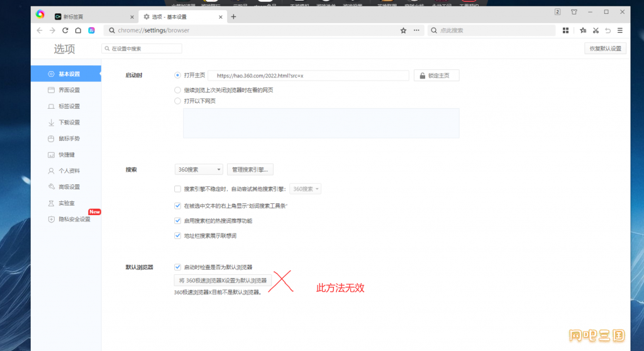Close the 选项 - 基本设置 tab
The image size is (644, 351).
[221, 17]
